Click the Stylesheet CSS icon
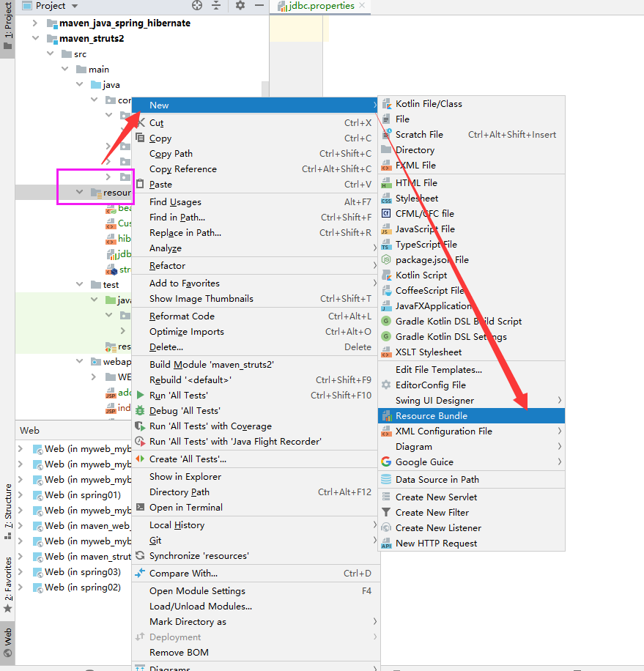Screen dimensions: 644x671 coord(386,199)
